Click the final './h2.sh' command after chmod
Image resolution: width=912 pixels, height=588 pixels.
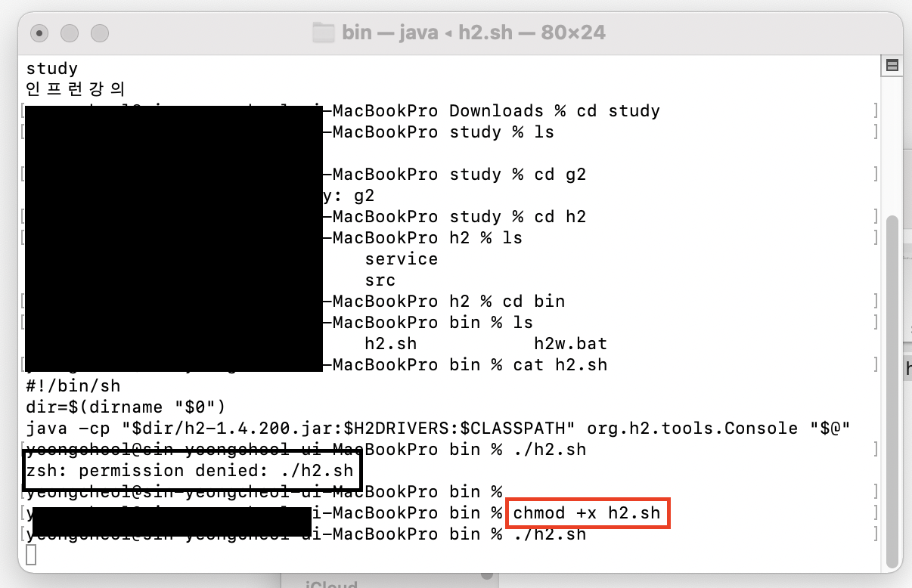click(x=550, y=534)
